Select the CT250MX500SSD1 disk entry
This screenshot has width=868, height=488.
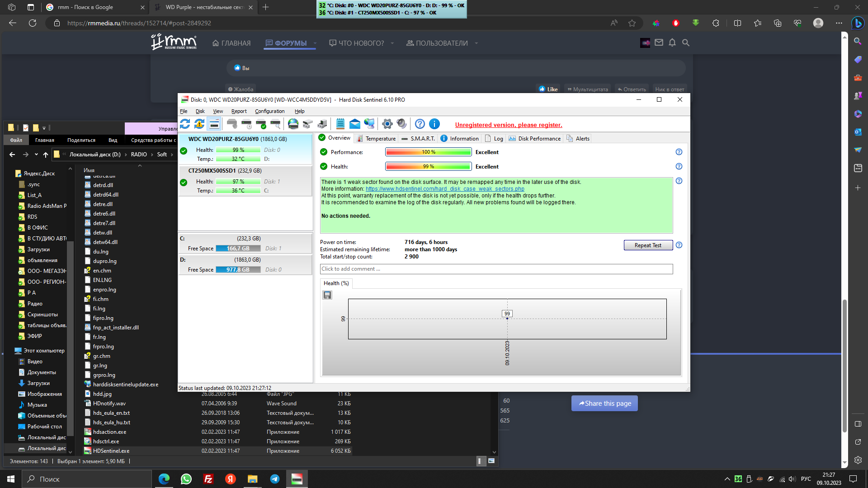click(x=245, y=180)
